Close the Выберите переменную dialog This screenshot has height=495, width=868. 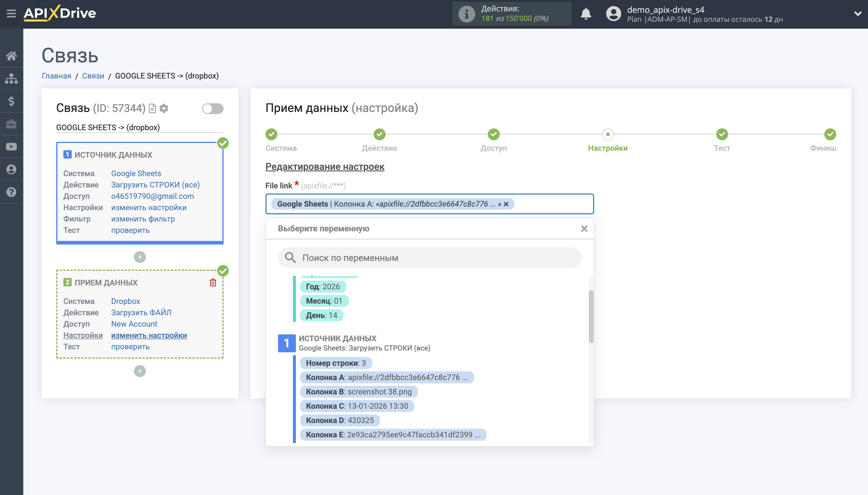[585, 228]
